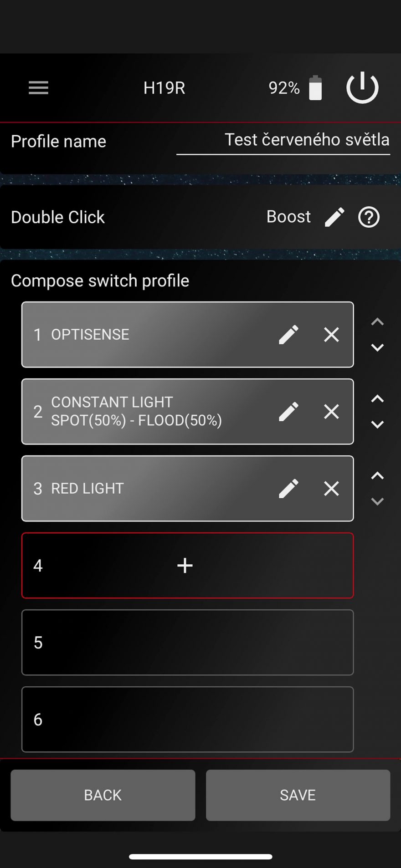The height and width of the screenshot is (868, 401).
Task: Edit the RED LIGHT mode
Action: tap(288, 489)
